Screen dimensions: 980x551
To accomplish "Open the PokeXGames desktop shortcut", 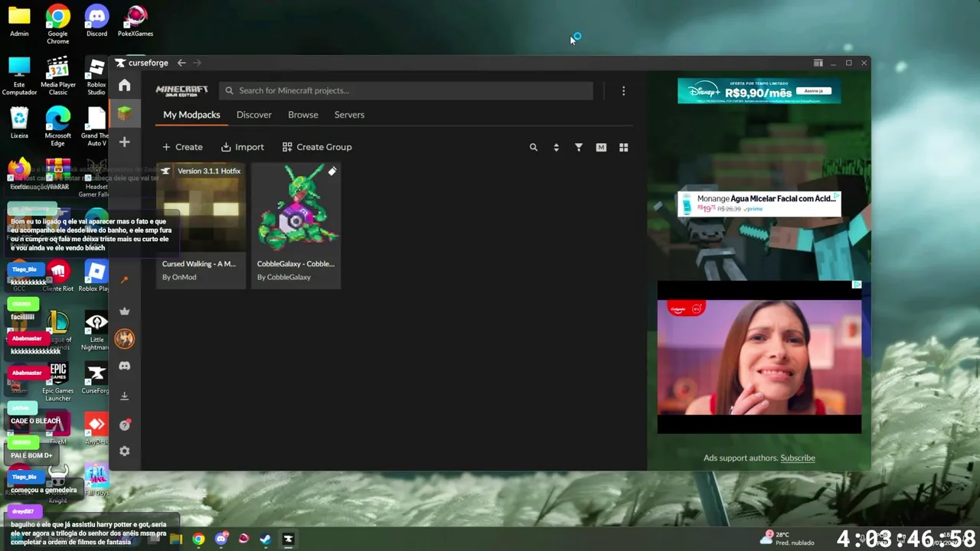I will click(x=136, y=21).
